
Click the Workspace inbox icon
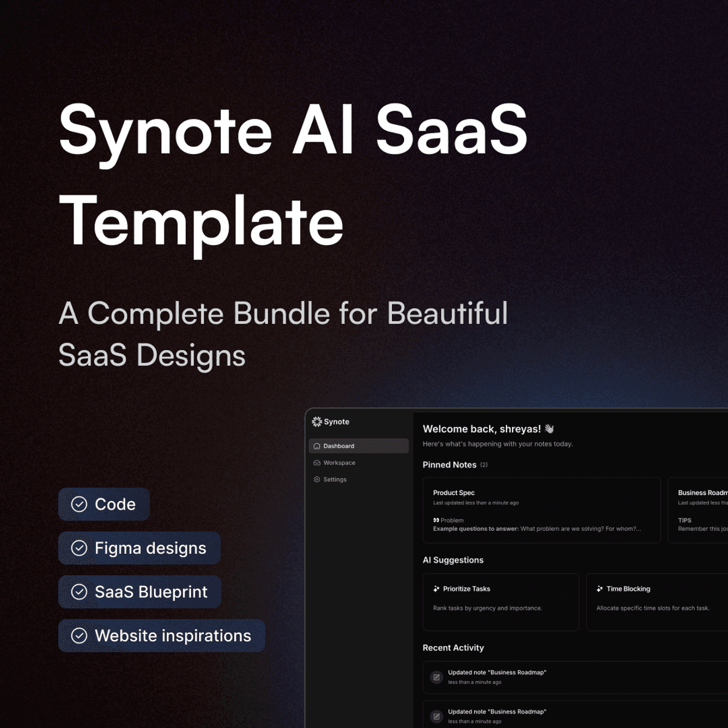[317, 463]
